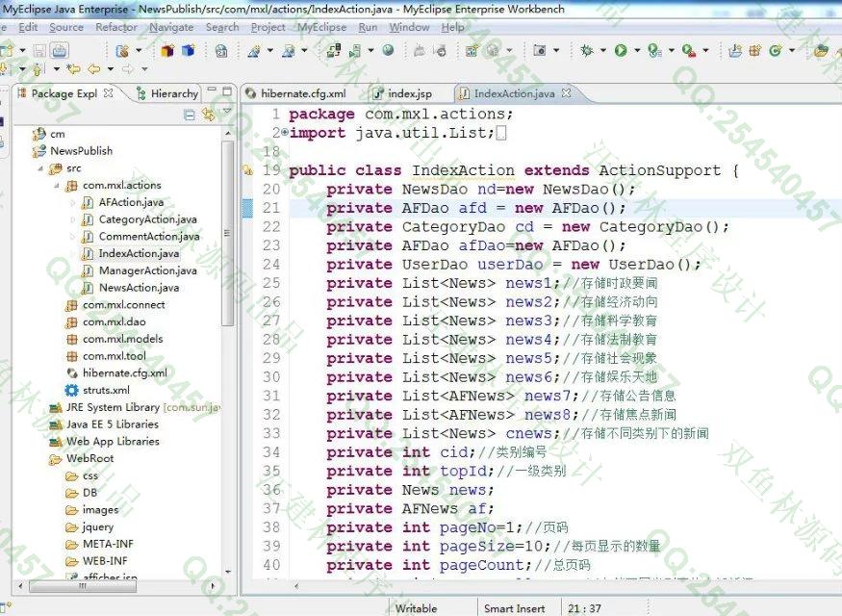Viewport: 842px width, 616px height.
Task: Minimize the Package Explorer panel
Action: (x=212, y=90)
